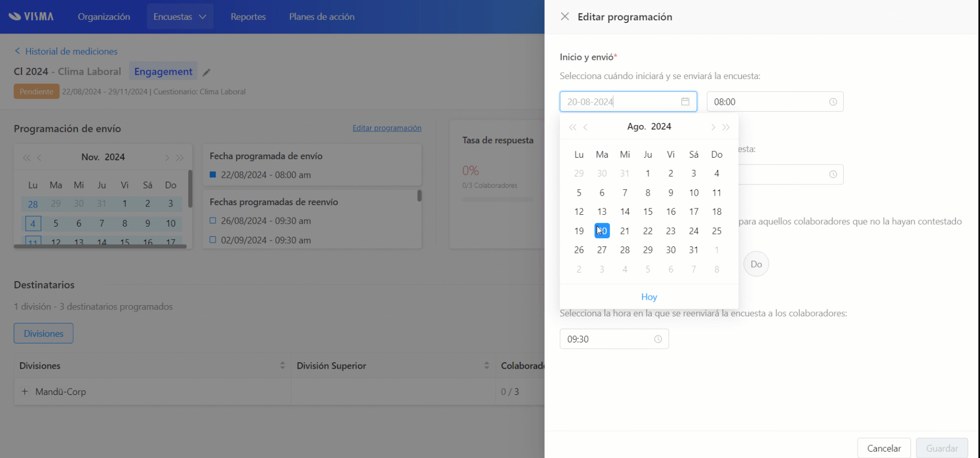Click the year 2024 in the date picker header
Screen dimensions: 980x458
[x=661, y=127]
